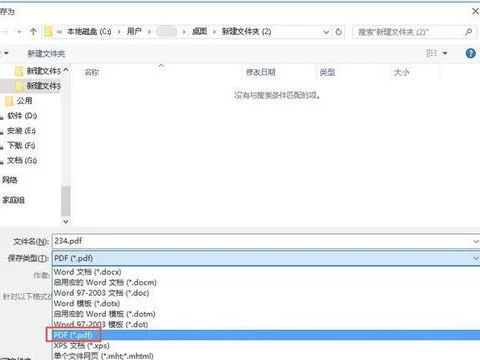Image resolution: width=480 pixels, height=360 pixels.
Task: Sort by 大小 column header
Action: coord(401,72)
